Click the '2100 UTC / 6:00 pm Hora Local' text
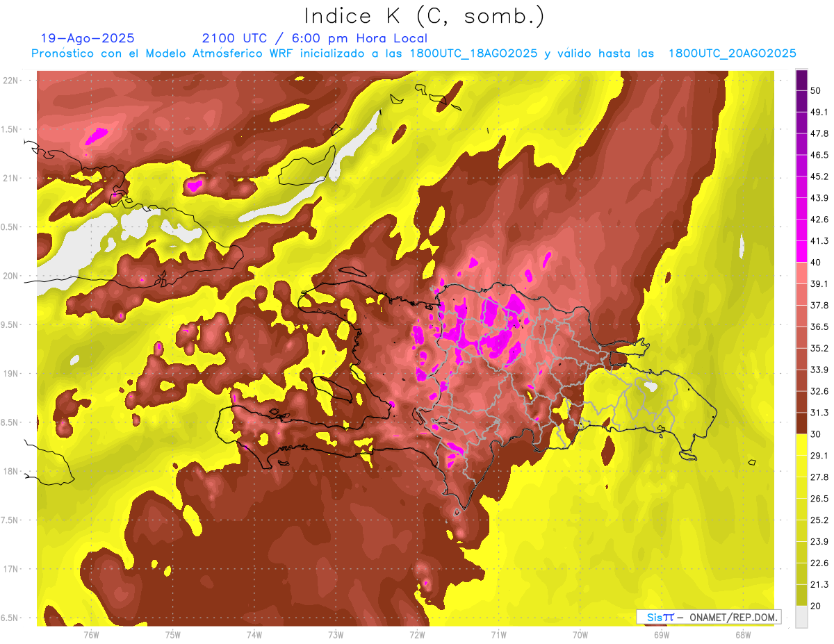Screen dimensions: 834x644 (314, 38)
